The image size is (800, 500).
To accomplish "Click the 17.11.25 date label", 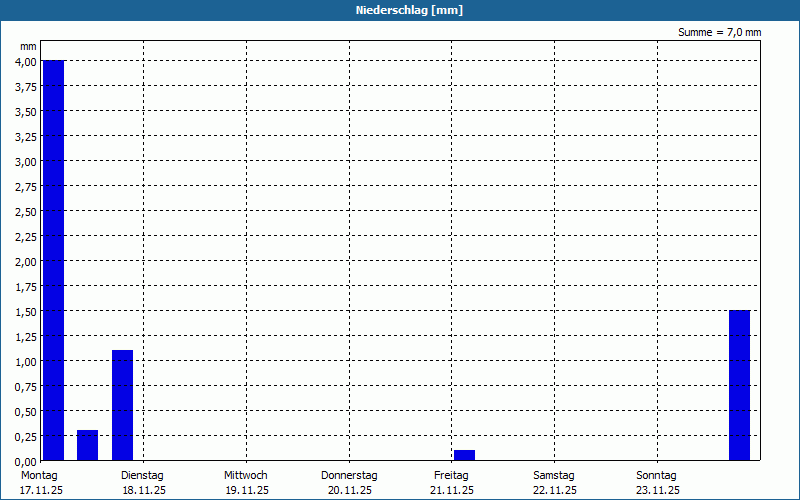I will pyautogui.click(x=41, y=491).
